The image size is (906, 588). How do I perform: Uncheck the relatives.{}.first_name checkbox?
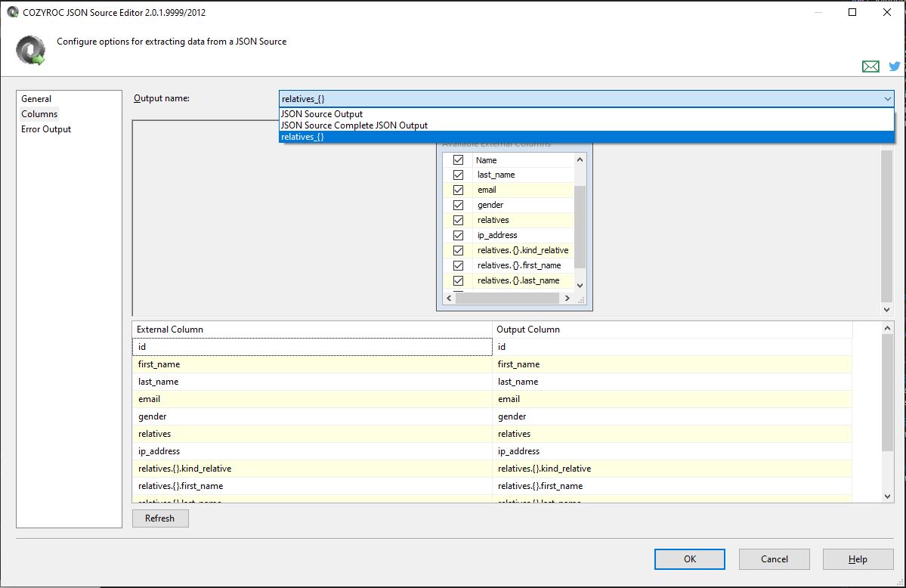click(x=458, y=265)
